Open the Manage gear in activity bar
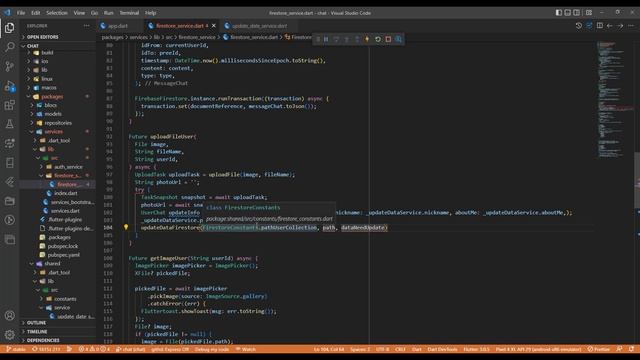640x360 pixels. click(9, 335)
